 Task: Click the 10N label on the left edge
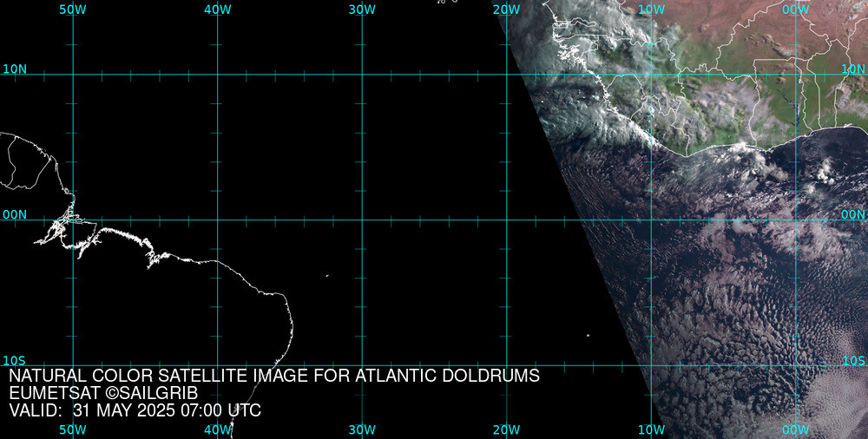tap(15, 69)
